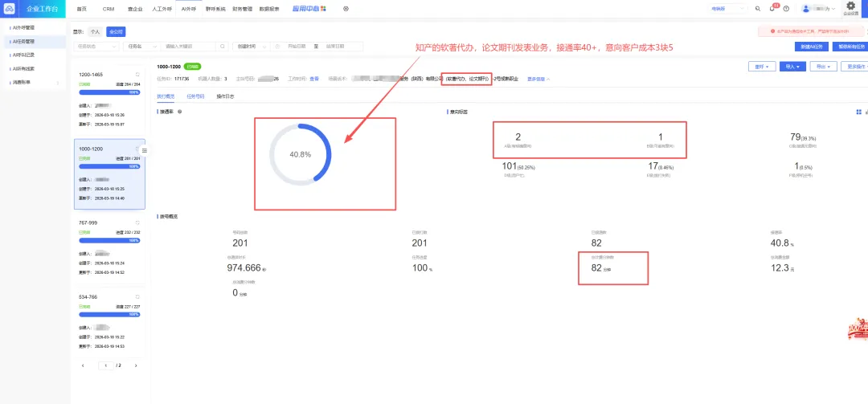This screenshot has height=404, width=868.
Task: Open 查企业 in top navigation
Action: pos(134,9)
